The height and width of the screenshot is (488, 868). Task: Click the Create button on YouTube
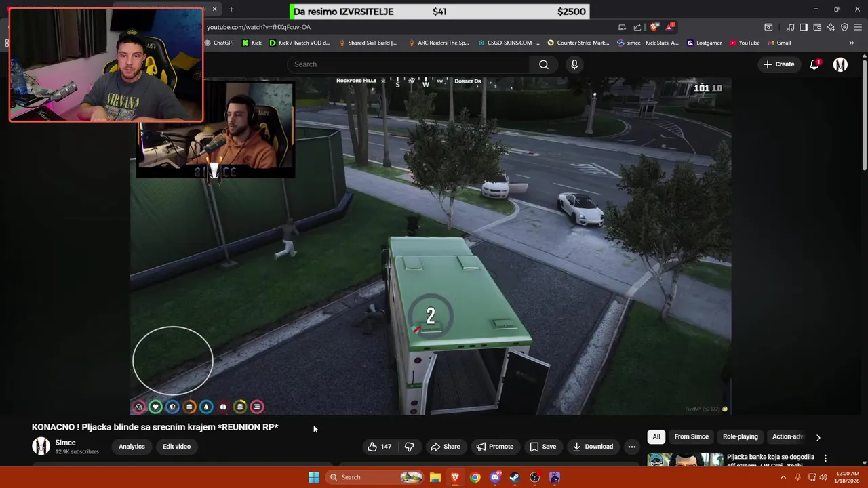[778, 64]
